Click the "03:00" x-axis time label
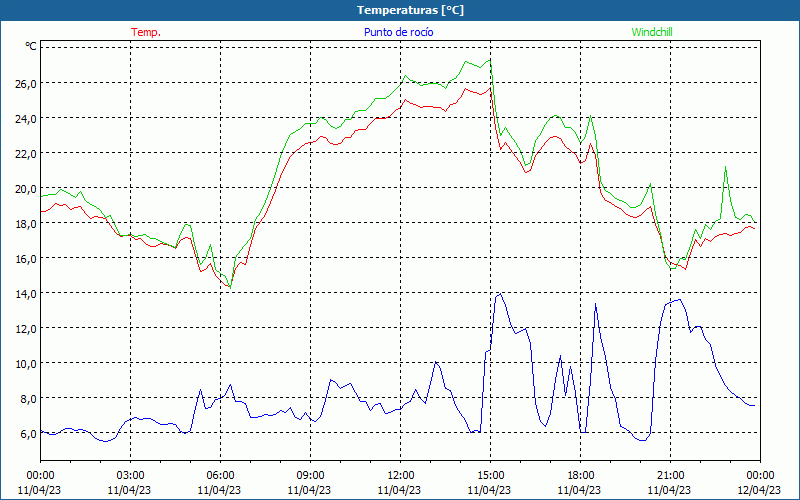 (130, 475)
